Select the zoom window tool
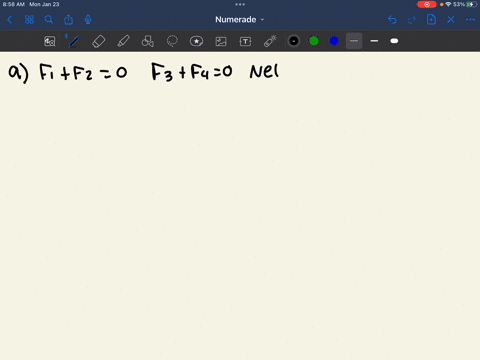480x360 pixels. (50, 41)
